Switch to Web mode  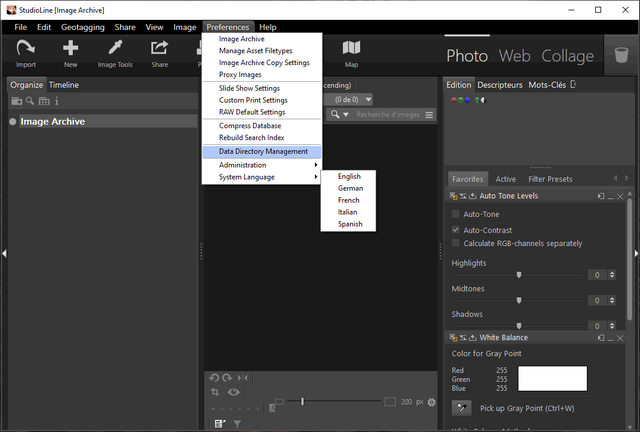coord(515,56)
